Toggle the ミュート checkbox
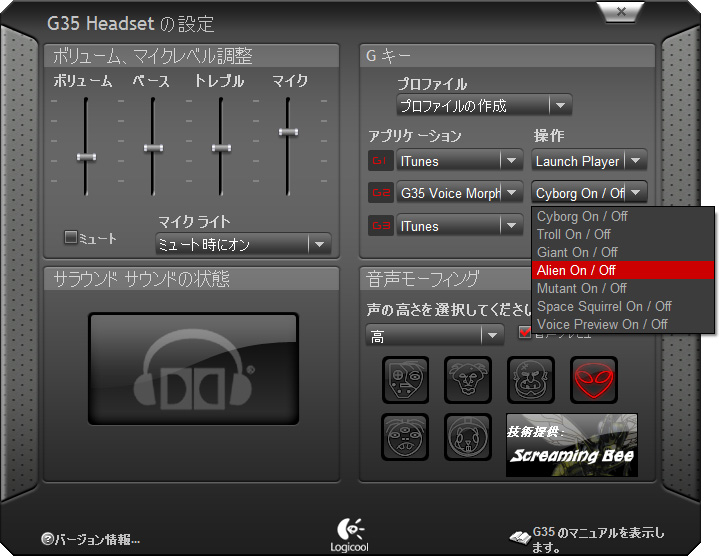The width and height of the screenshot is (719, 556). pyautogui.click(x=71, y=237)
